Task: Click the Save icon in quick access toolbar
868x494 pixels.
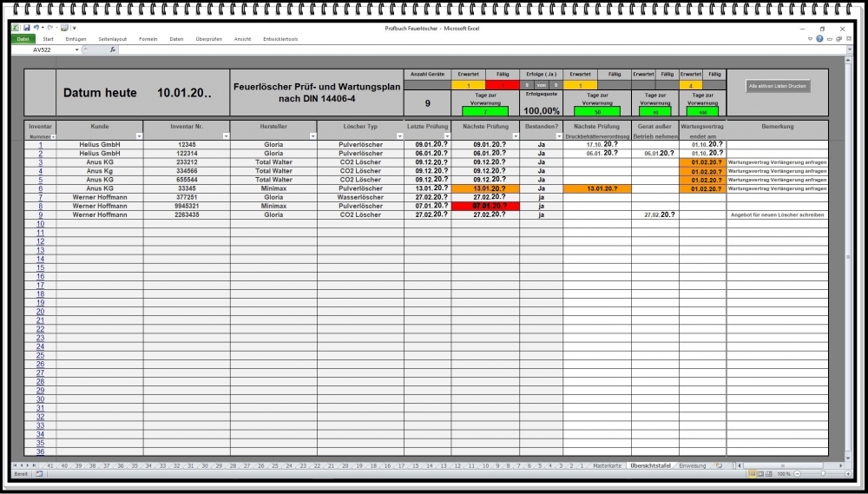Action: point(27,28)
